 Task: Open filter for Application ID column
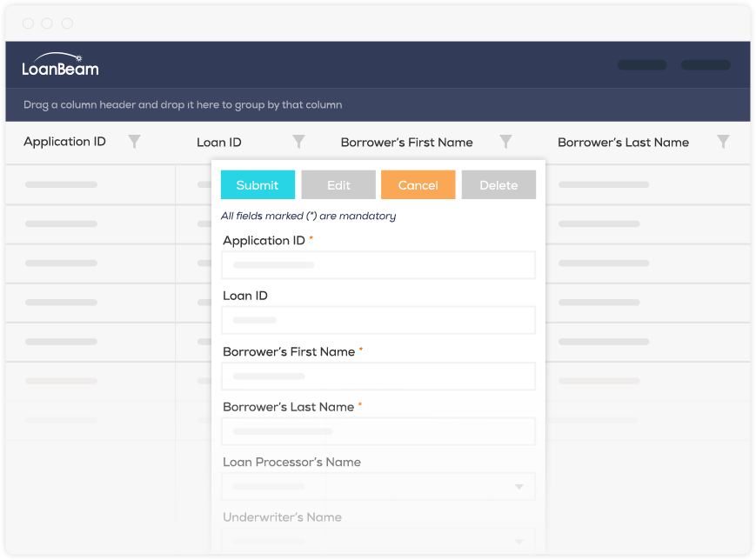click(x=134, y=142)
